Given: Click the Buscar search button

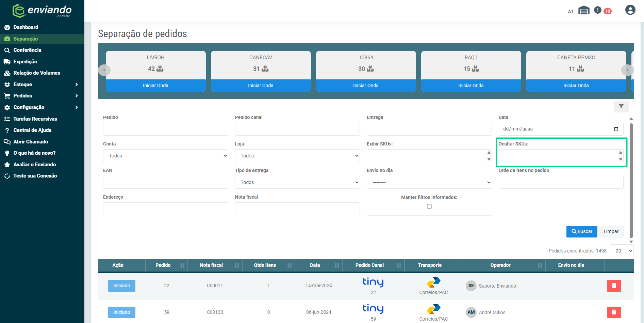Looking at the screenshot, I should [x=582, y=232].
